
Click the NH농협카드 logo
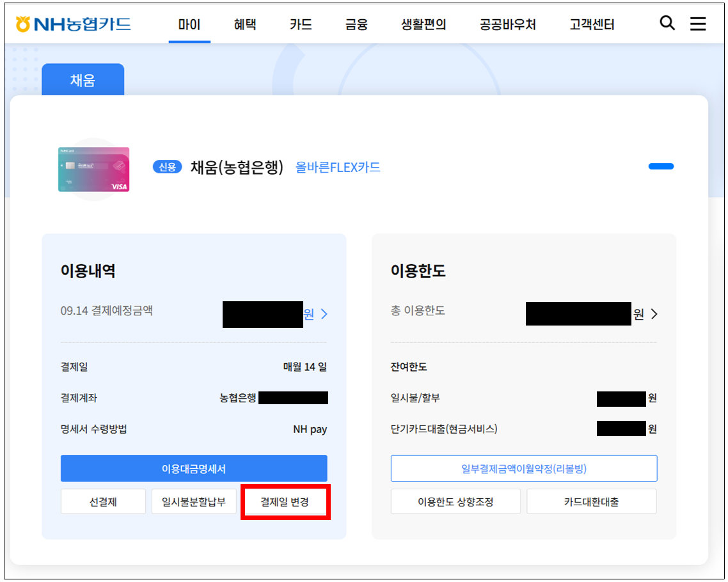[x=74, y=24]
